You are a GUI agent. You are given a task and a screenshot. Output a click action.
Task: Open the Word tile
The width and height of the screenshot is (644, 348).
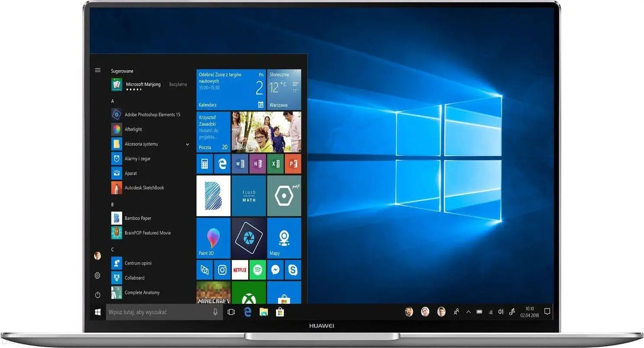point(240,163)
